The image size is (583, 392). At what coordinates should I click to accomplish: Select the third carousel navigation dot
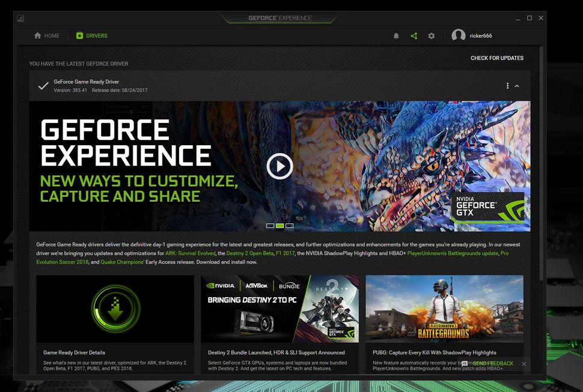[290, 225]
